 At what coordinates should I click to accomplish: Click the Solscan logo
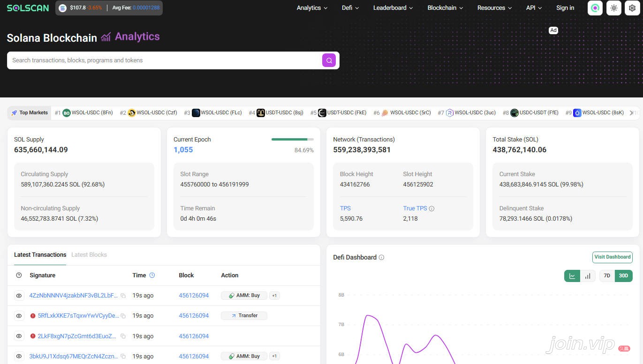[28, 8]
